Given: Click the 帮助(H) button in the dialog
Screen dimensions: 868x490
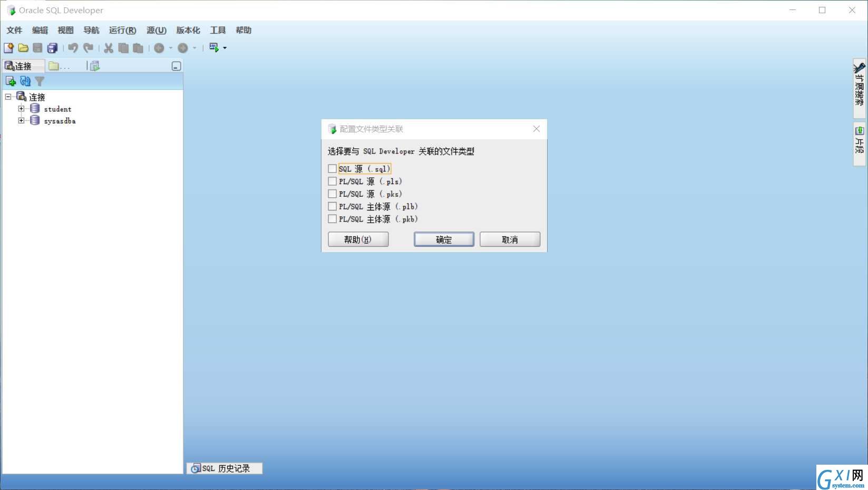Looking at the screenshot, I should (x=358, y=239).
